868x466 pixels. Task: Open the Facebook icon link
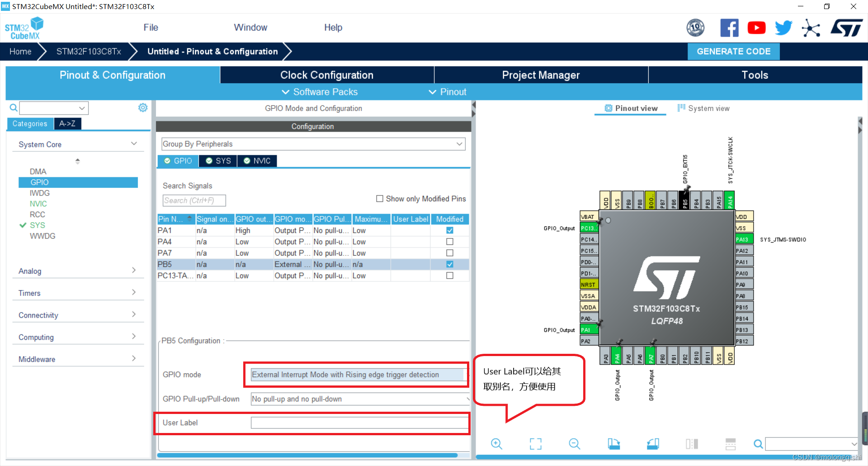(729, 28)
